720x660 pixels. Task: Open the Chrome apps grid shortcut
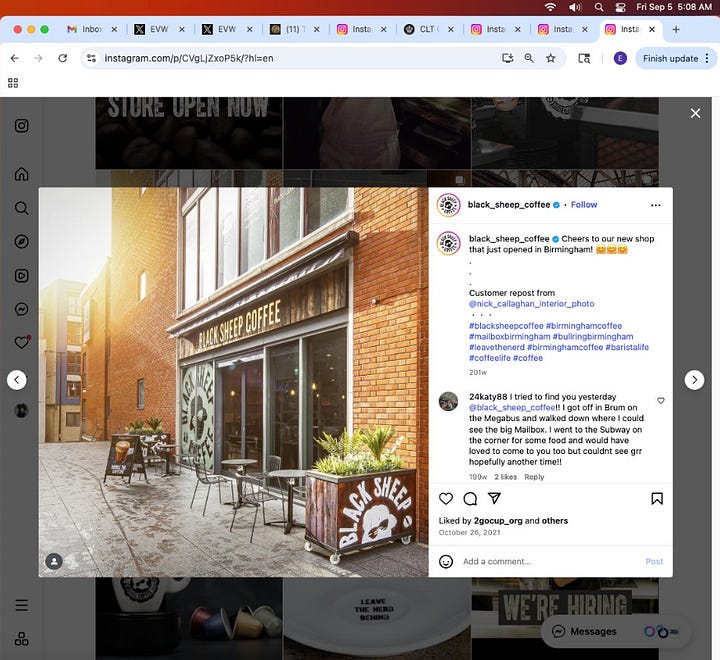(13, 83)
